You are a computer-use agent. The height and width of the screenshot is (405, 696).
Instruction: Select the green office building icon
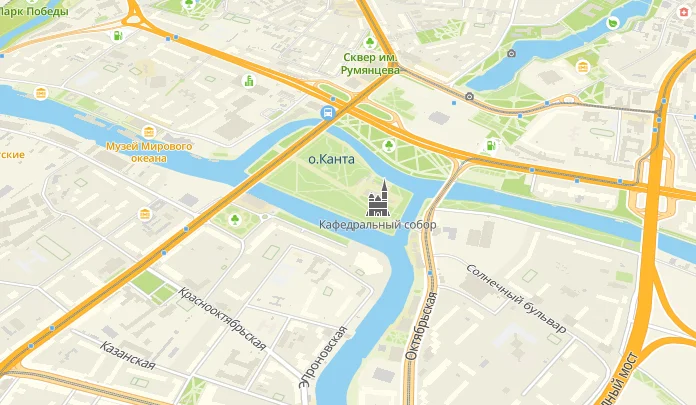[249, 81]
